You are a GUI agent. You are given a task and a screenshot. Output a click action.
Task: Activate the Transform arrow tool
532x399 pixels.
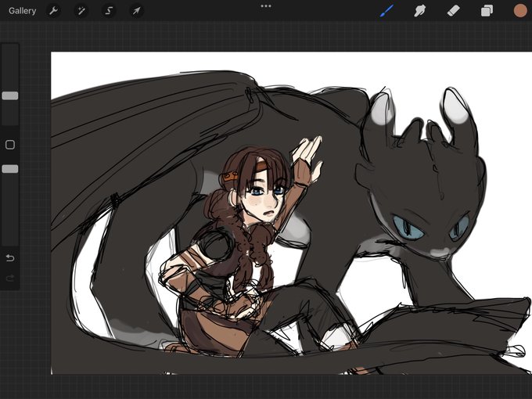(136, 11)
